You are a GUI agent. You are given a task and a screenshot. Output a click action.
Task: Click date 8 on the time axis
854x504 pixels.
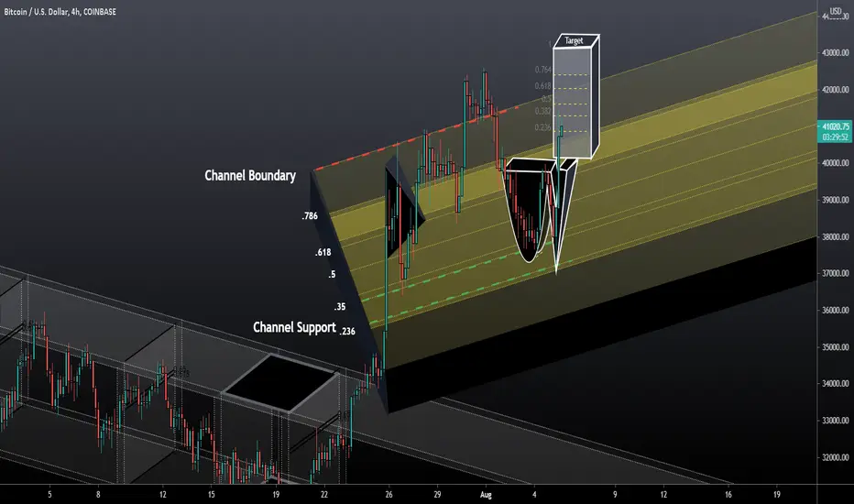point(98,495)
